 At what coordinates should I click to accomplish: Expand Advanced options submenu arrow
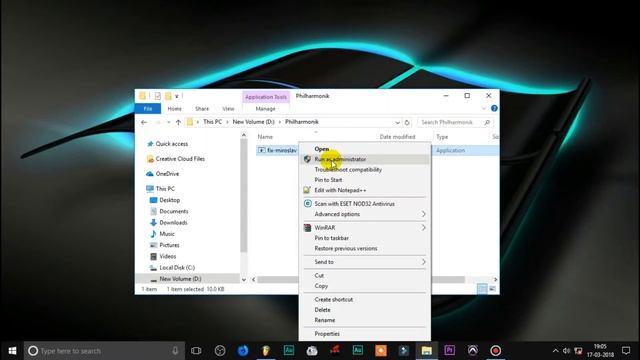(424, 214)
